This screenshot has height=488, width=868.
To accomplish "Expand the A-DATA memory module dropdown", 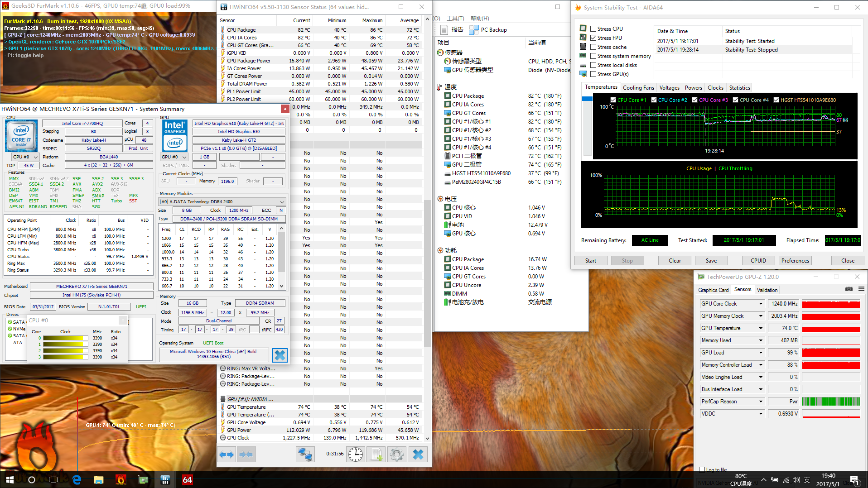I will click(x=282, y=202).
